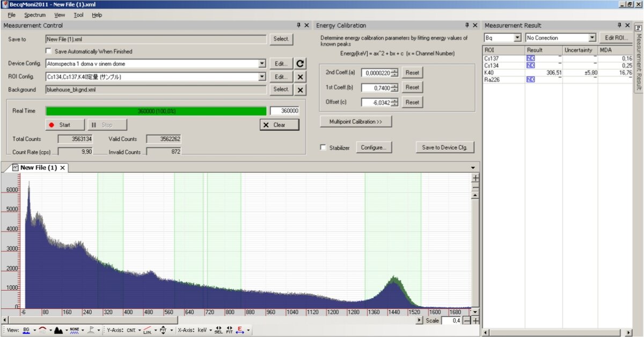Viewport: 644px width, 337px height.
Task: Open Multipoint Calibration
Action: pos(356,122)
